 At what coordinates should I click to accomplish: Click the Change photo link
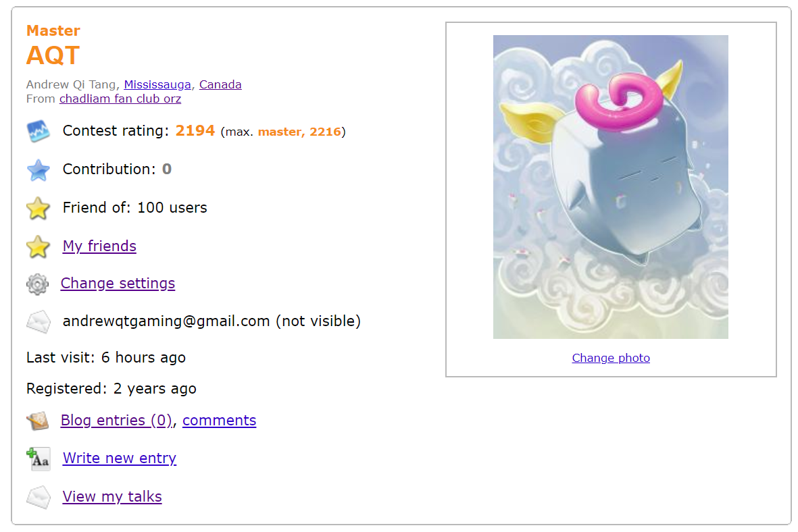point(611,358)
